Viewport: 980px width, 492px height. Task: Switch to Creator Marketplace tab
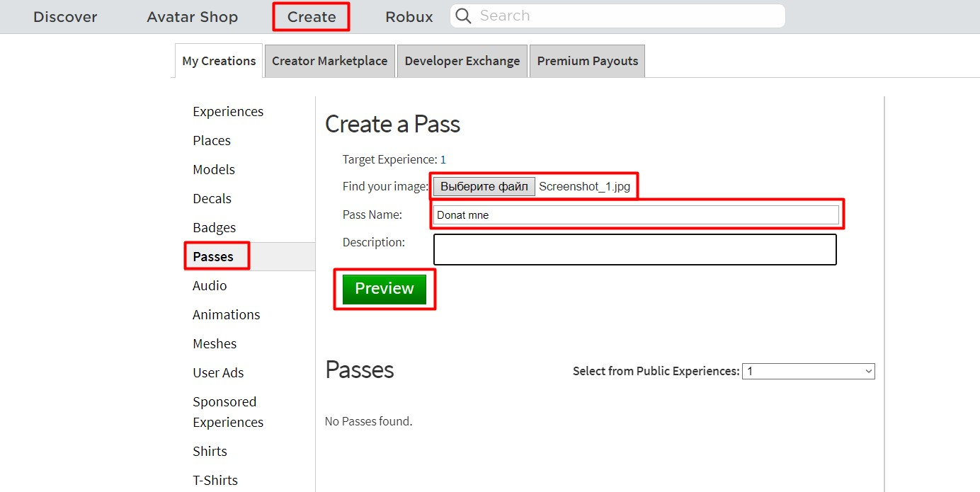tap(329, 61)
